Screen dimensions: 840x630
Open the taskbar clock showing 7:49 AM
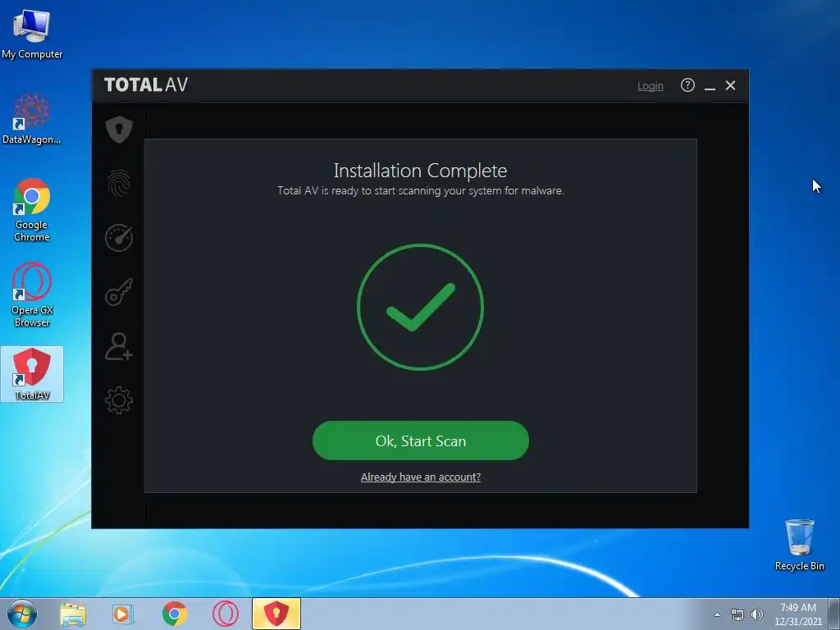pos(797,614)
